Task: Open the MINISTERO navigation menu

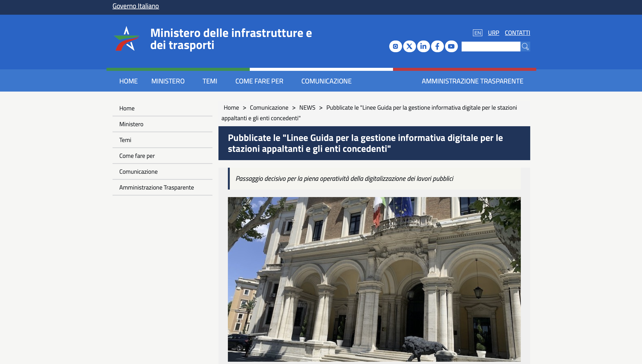Action: [168, 81]
